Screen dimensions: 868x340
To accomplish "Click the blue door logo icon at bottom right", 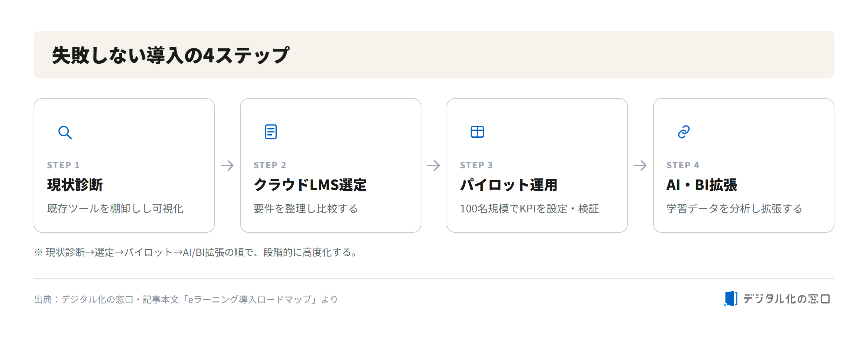I will 731,299.
